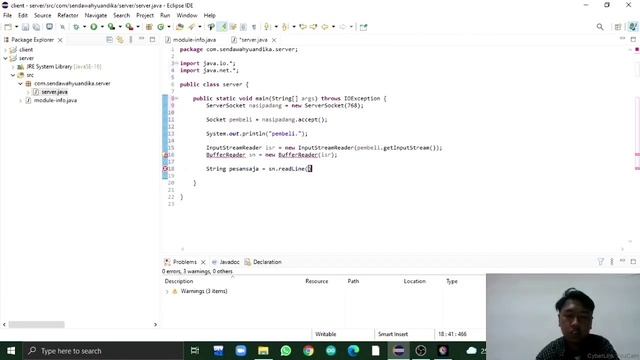Expand the JRE System Library node
The image size is (640, 360).
(13, 67)
